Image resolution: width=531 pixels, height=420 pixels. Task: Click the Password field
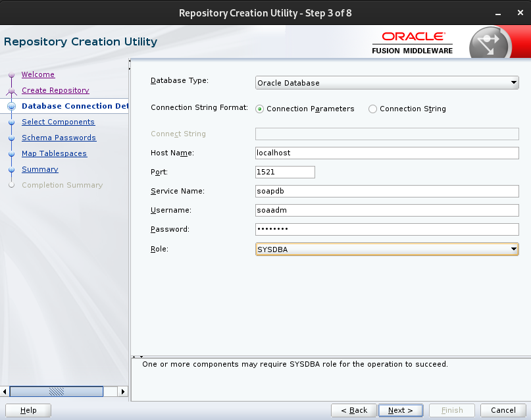pyautogui.click(x=387, y=229)
